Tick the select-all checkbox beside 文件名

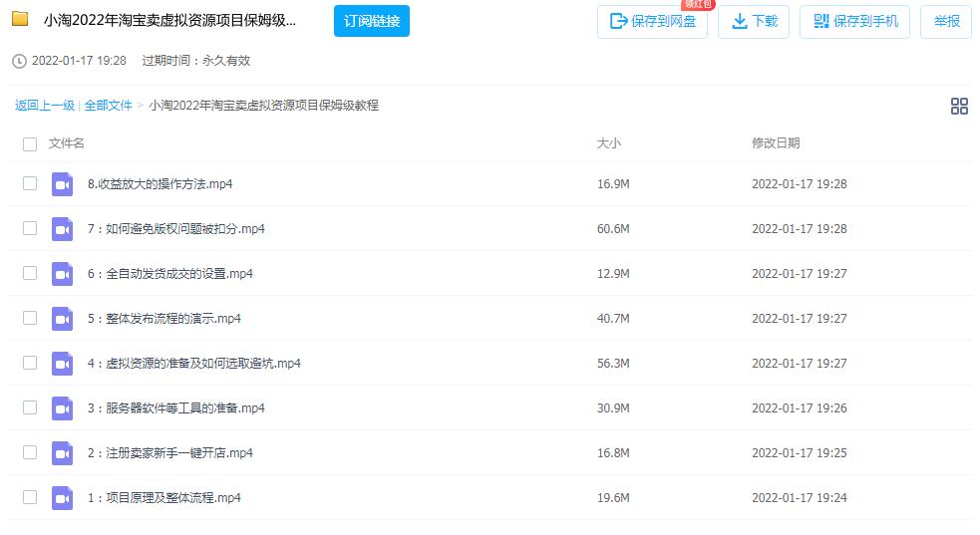[x=29, y=144]
